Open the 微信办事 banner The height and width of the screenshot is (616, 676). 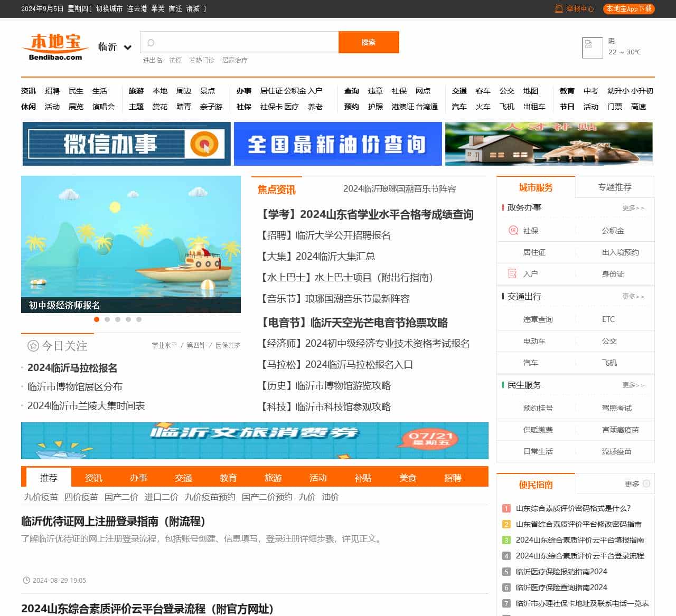coord(127,144)
